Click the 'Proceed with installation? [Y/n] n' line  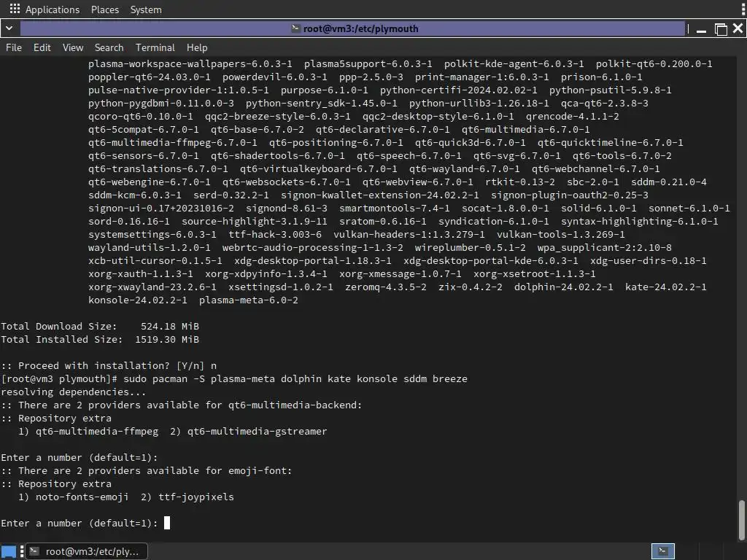109,366
